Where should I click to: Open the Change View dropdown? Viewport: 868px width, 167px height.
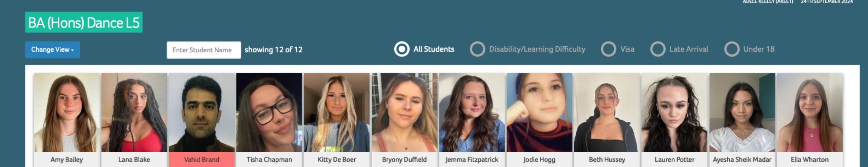(x=53, y=50)
